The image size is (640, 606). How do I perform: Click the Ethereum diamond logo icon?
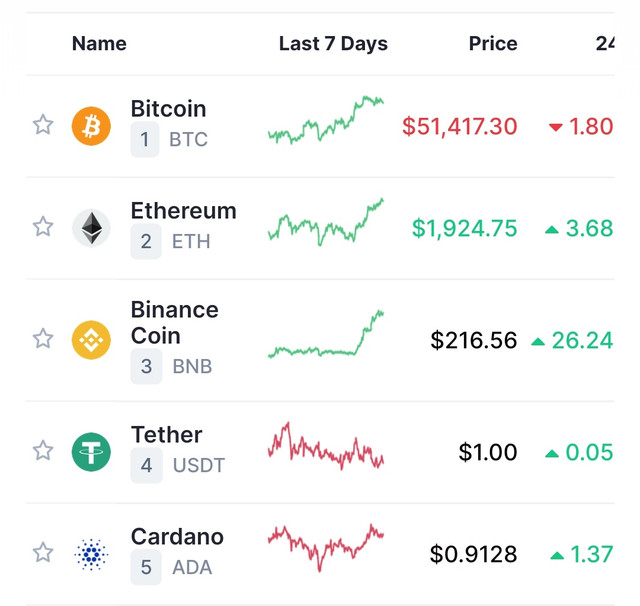(x=91, y=228)
